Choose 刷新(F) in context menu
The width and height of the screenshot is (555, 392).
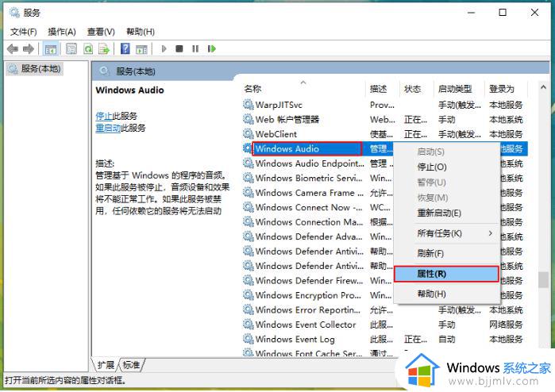pos(446,253)
